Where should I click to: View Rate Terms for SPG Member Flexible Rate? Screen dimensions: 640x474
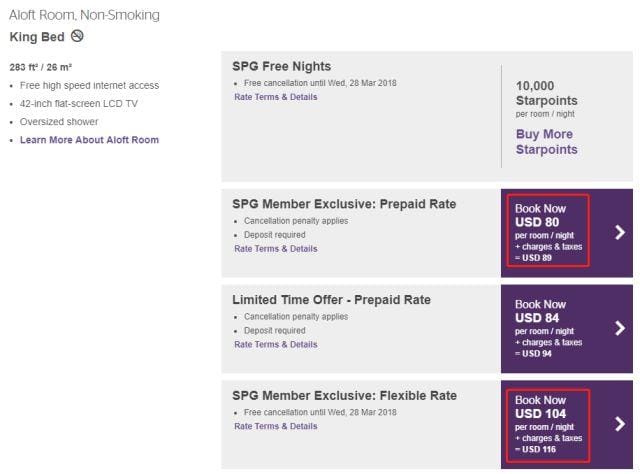coord(275,426)
